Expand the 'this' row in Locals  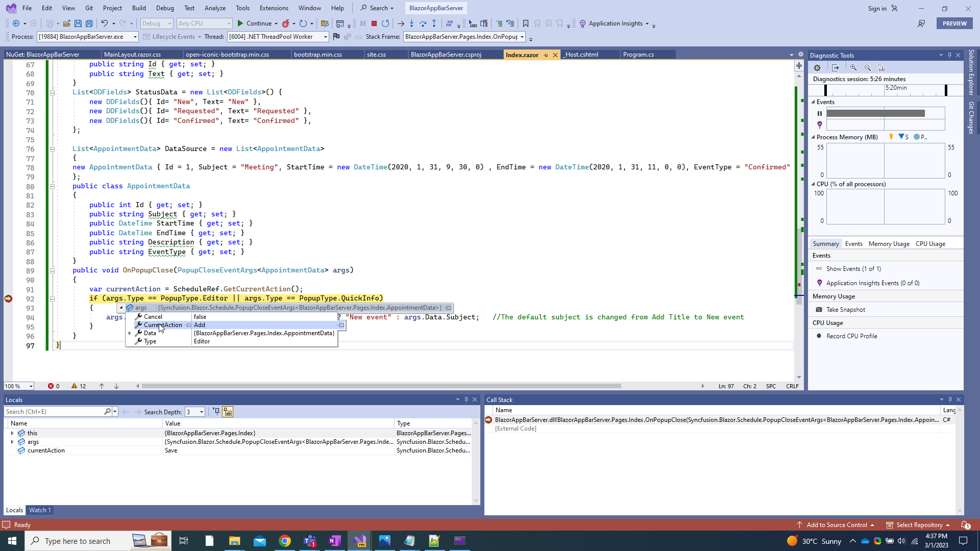pyautogui.click(x=12, y=433)
